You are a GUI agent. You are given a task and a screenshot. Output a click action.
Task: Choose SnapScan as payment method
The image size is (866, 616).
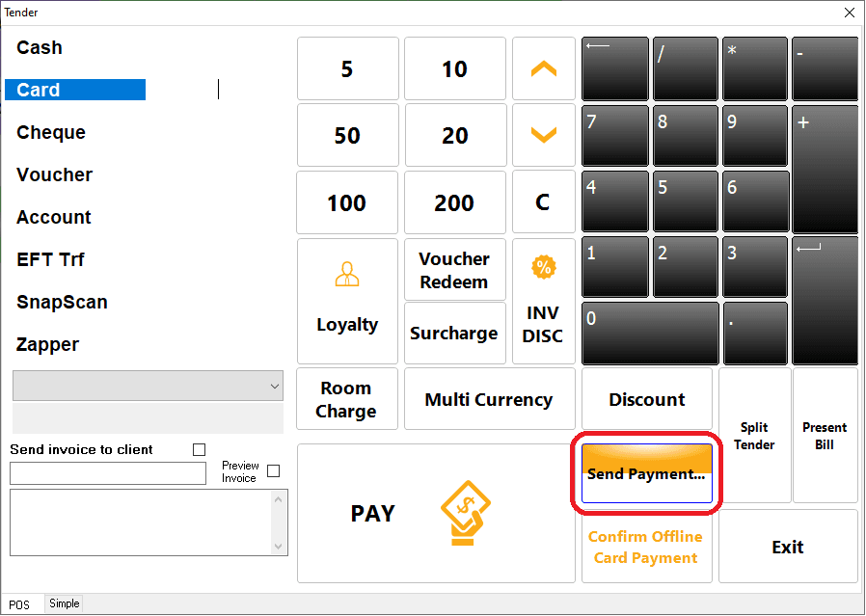(62, 302)
